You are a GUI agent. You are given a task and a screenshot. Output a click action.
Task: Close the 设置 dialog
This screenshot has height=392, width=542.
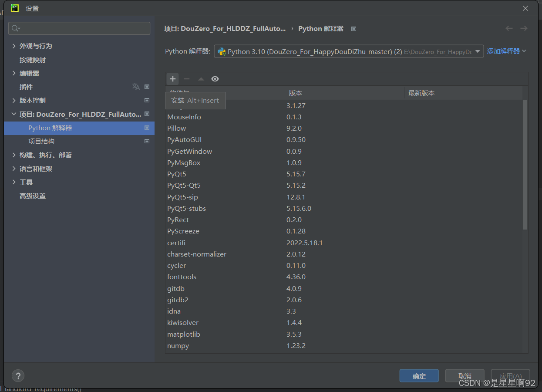(x=525, y=8)
